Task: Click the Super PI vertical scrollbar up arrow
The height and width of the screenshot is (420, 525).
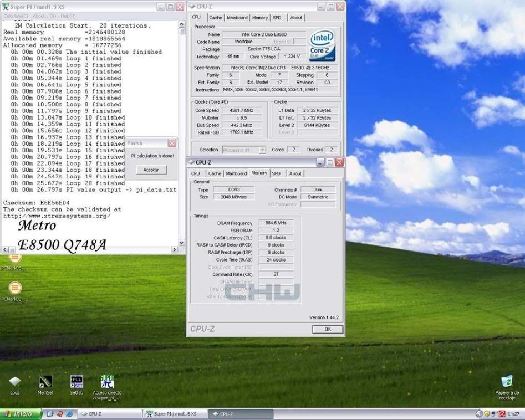Action: [x=181, y=24]
